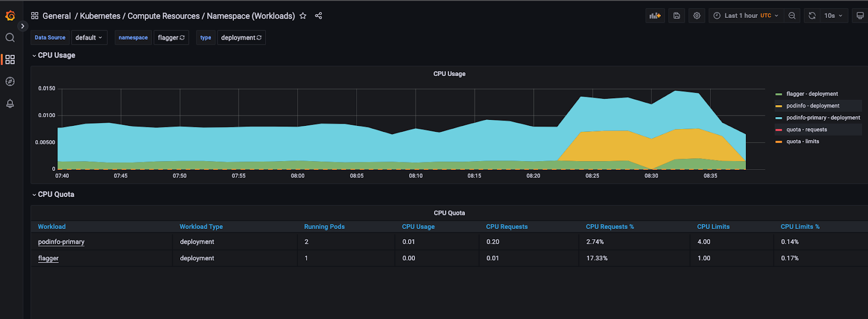Toggle podinfo - deployment legend series
The height and width of the screenshot is (319, 868).
pos(813,106)
